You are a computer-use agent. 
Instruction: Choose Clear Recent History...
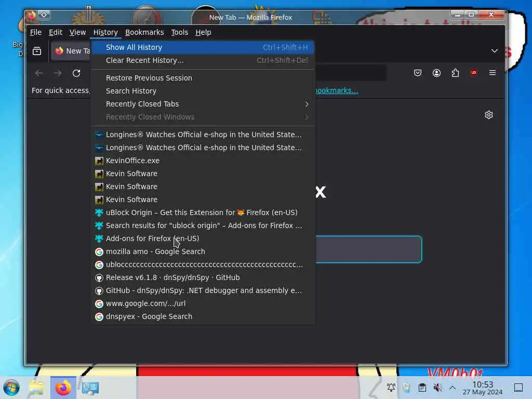tap(203, 60)
